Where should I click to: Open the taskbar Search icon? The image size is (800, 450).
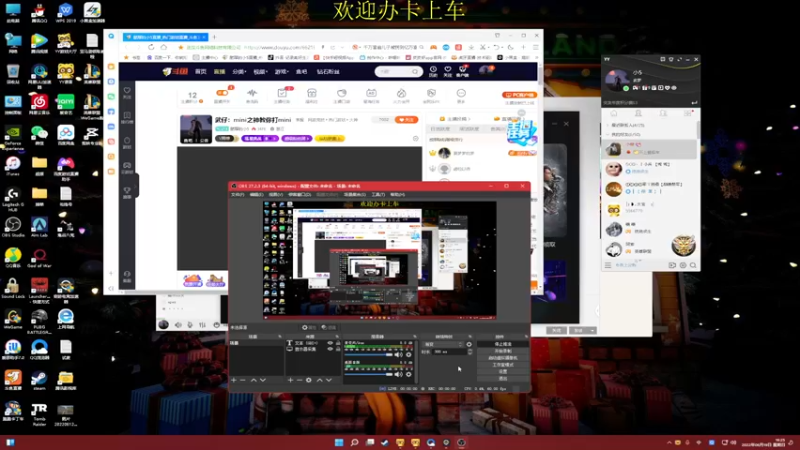(x=354, y=442)
